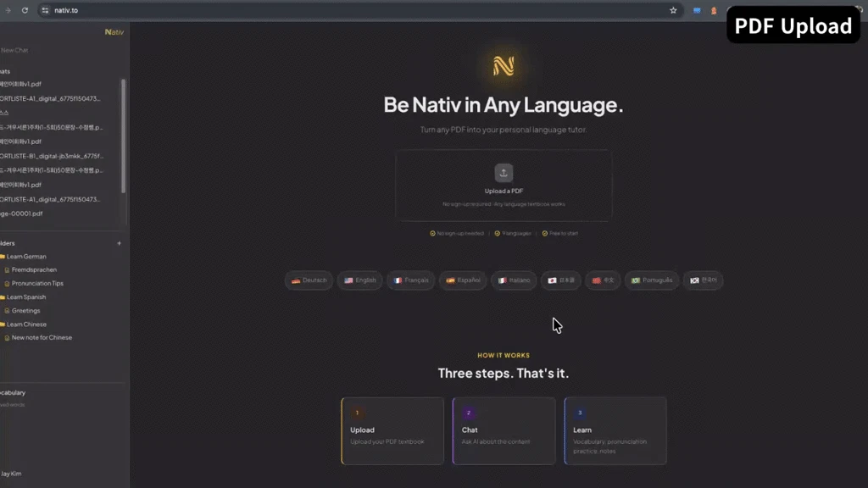Bookmark this page with the star icon

(x=673, y=10)
